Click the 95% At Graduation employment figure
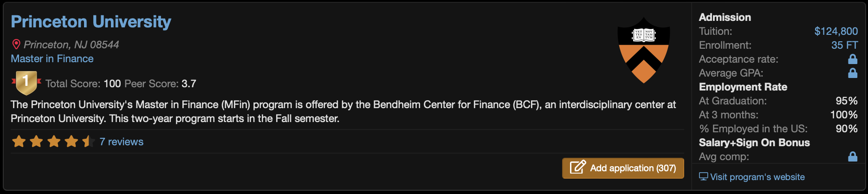Image resolution: width=868 pixels, height=194 pixels. click(846, 101)
